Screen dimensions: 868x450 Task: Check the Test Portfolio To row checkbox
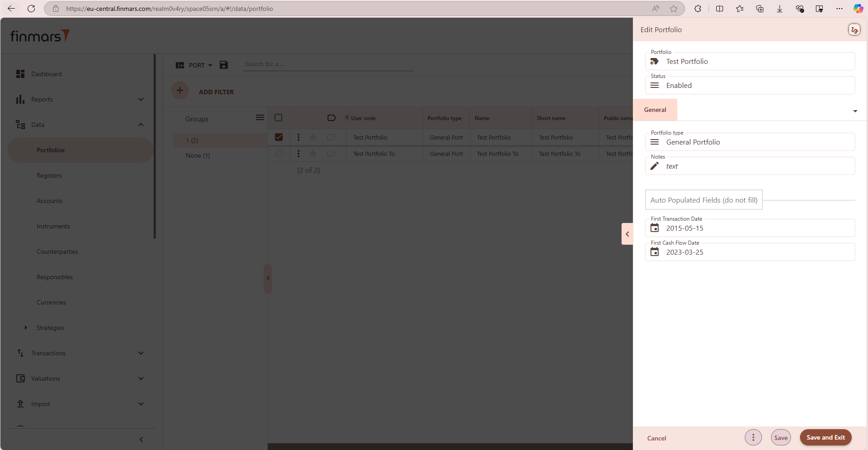click(279, 154)
